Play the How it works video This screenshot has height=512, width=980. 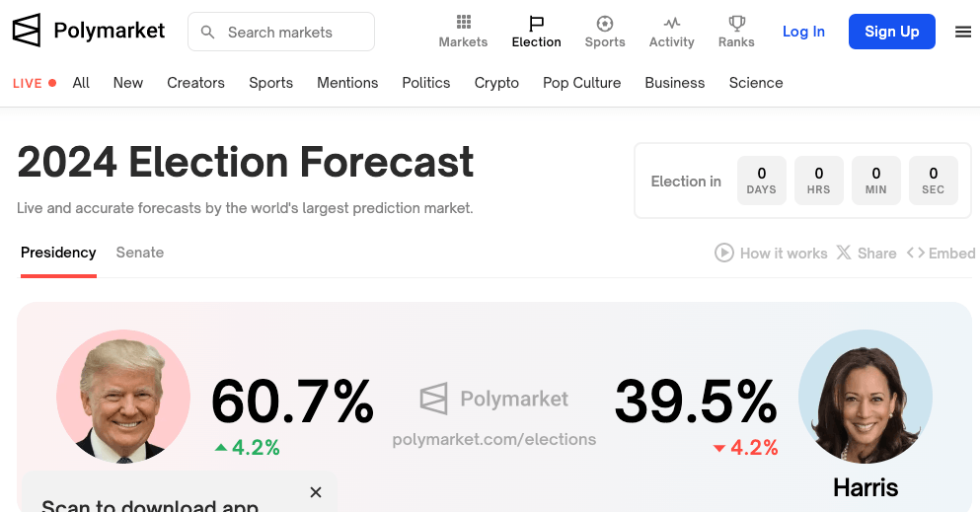[724, 253]
